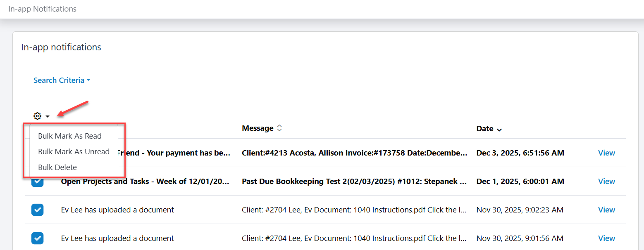644x250 pixels.
Task: Click the In-app Notifications page title
Action: [x=42, y=9]
